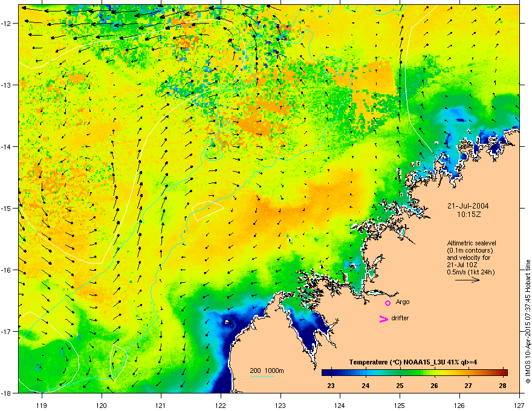
Task: Click the '200 1000m' bathymetry label
Action: 267,371
